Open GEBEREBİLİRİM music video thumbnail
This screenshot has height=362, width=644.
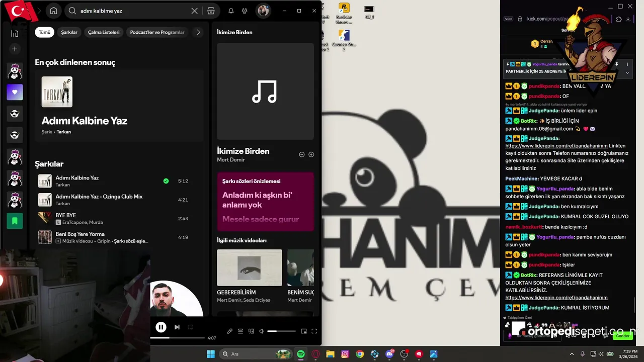point(250,268)
